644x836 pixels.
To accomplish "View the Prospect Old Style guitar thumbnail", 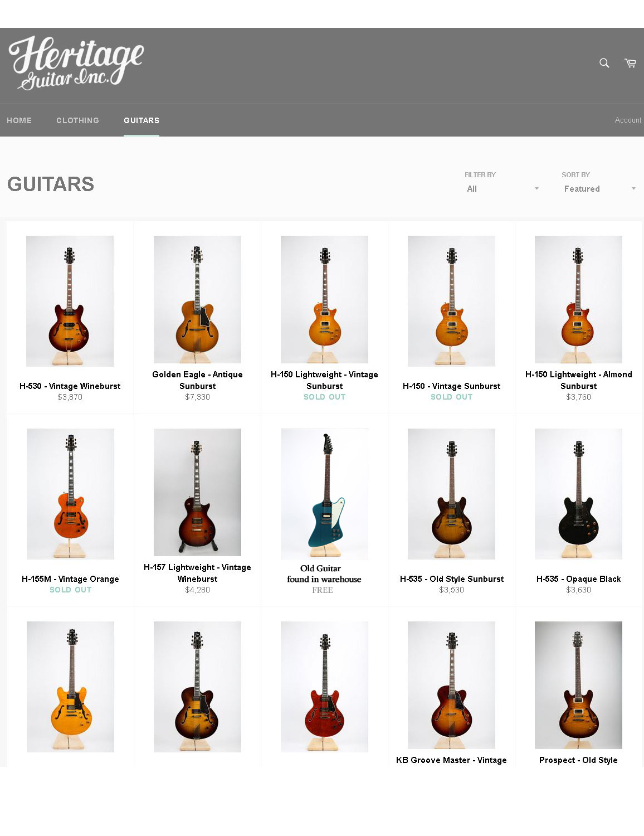I will (x=578, y=685).
